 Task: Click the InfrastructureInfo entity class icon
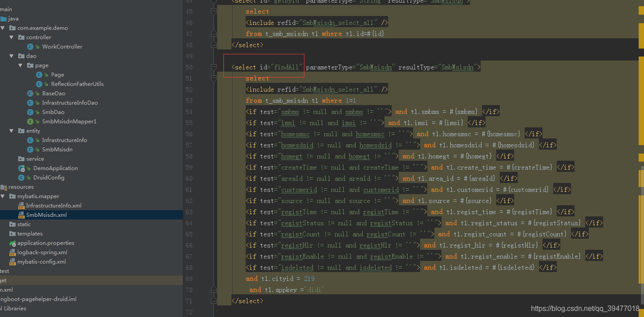(x=30, y=140)
